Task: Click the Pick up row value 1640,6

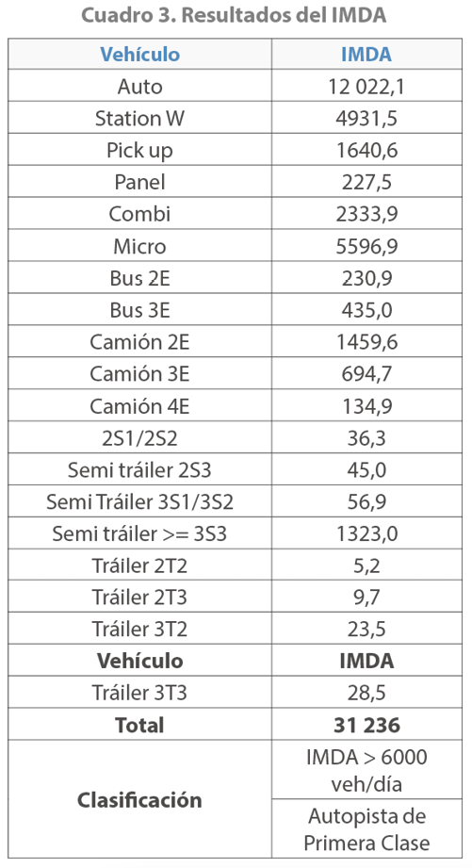Action: point(366,150)
